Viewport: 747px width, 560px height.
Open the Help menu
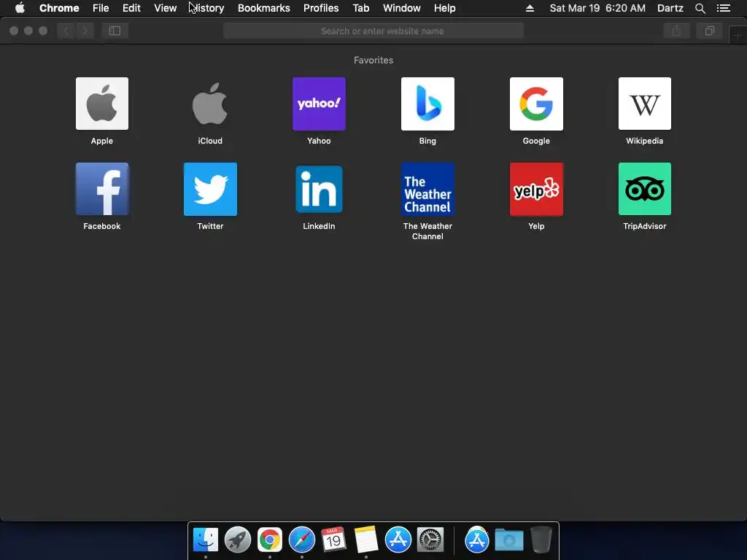click(444, 8)
